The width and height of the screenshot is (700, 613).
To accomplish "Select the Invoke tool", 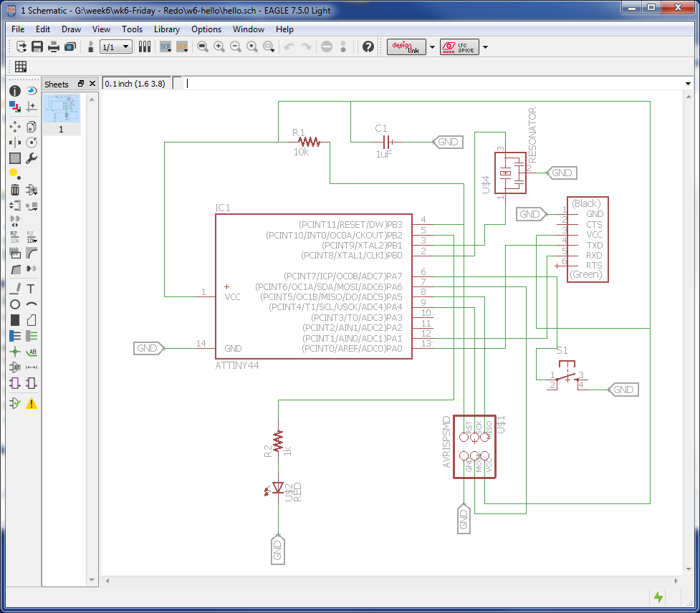I will pyautogui.click(x=32, y=269).
